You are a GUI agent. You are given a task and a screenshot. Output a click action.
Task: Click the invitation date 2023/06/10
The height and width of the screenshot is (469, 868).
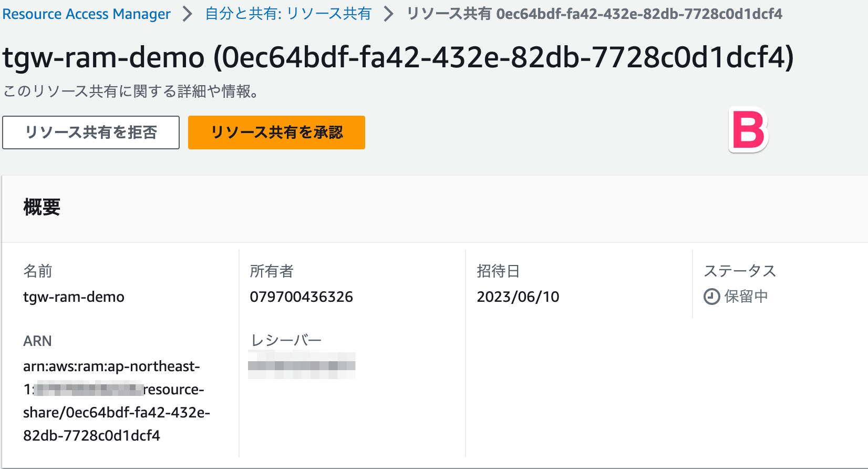click(518, 297)
